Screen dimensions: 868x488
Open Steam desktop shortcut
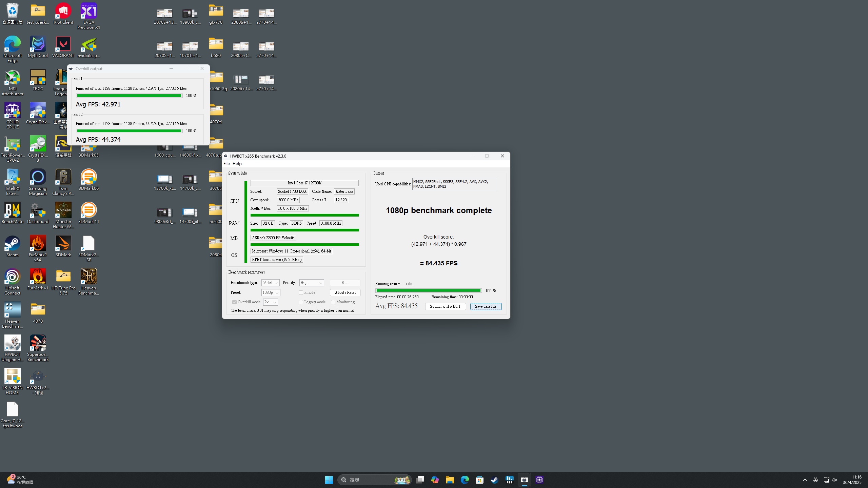(13, 246)
